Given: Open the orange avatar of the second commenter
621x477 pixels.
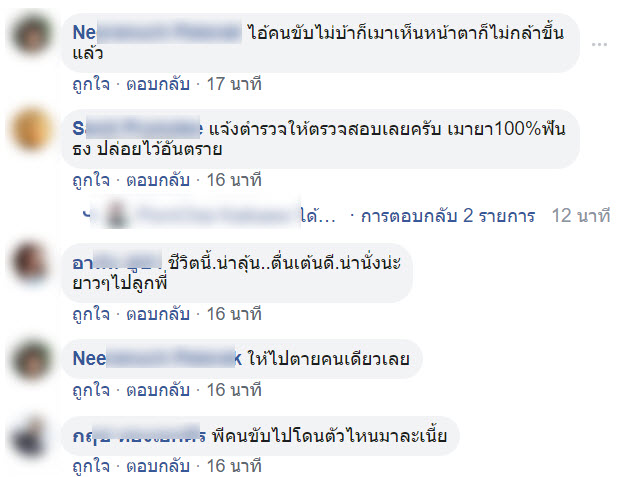Looking at the screenshot, I should pos(32,130).
